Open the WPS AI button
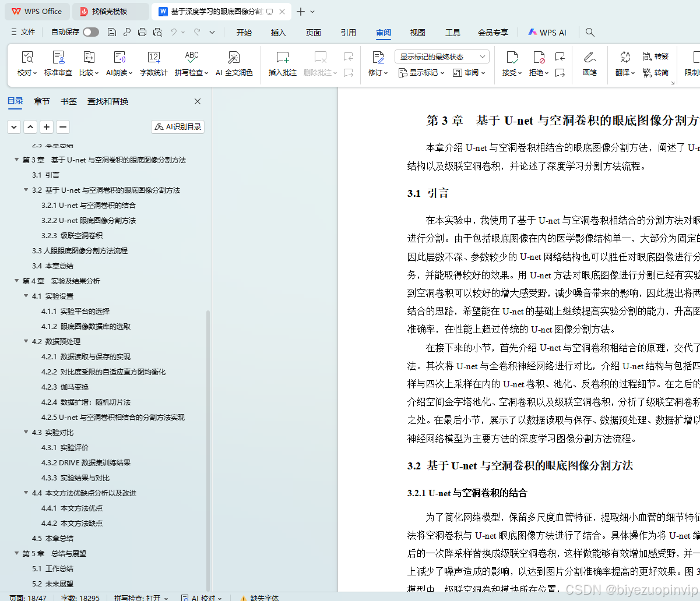 click(547, 33)
